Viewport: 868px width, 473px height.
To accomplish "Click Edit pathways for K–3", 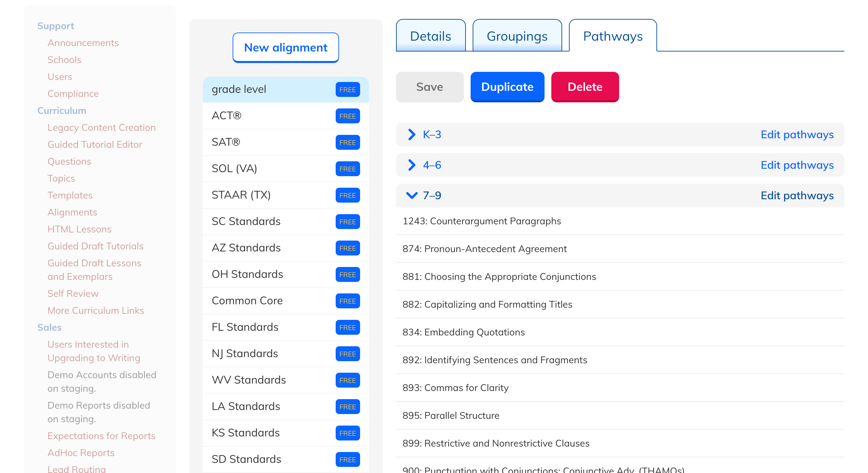I will [797, 135].
